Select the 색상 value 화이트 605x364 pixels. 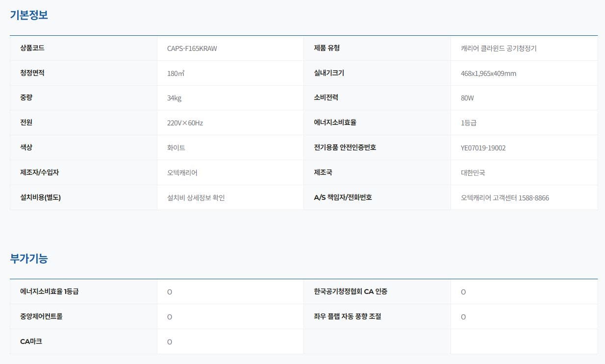tap(175, 147)
